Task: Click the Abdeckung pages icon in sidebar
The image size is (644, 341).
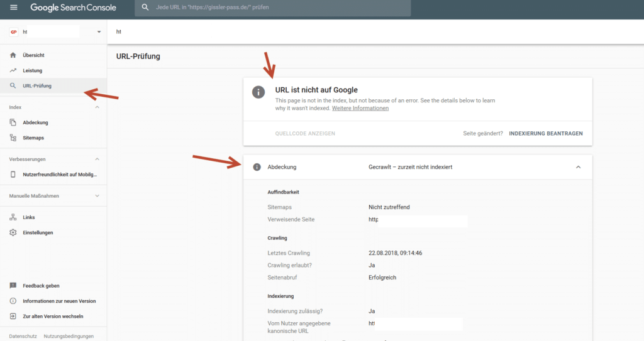Action: tap(13, 122)
